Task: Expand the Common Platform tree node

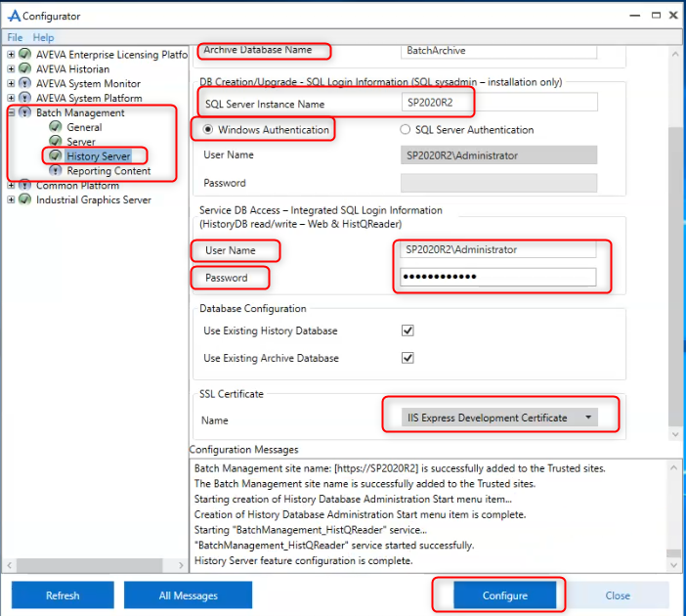Action: [11, 185]
